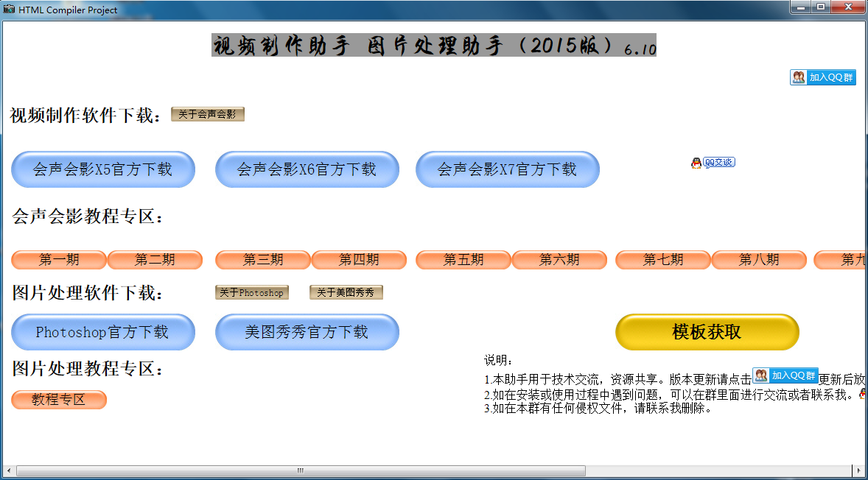Open the 关于会声会影 info button
The image size is (868, 480).
[x=208, y=114]
